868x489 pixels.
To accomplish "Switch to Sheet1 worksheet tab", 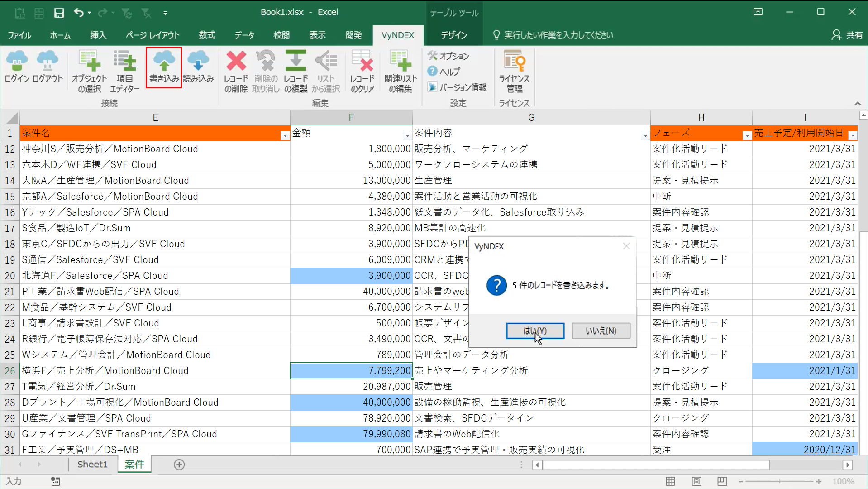I will click(92, 465).
